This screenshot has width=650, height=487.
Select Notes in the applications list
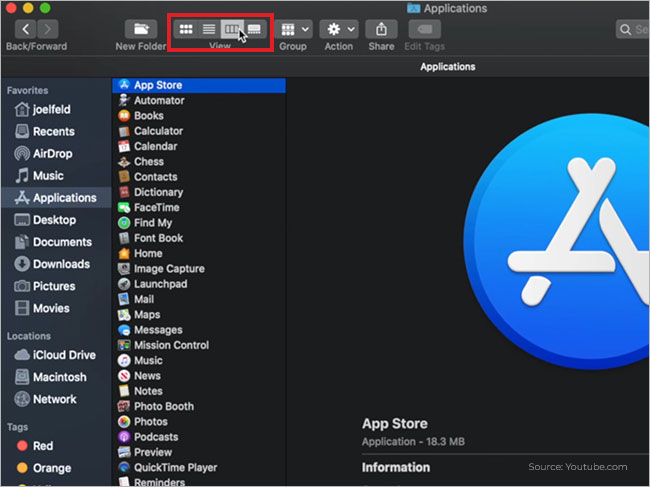click(199, 391)
